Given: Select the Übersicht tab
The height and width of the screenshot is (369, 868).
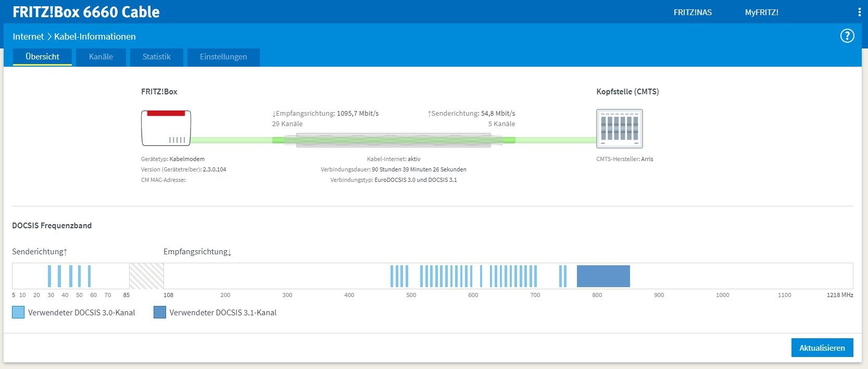Looking at the screenshot, I should (42, 57).
